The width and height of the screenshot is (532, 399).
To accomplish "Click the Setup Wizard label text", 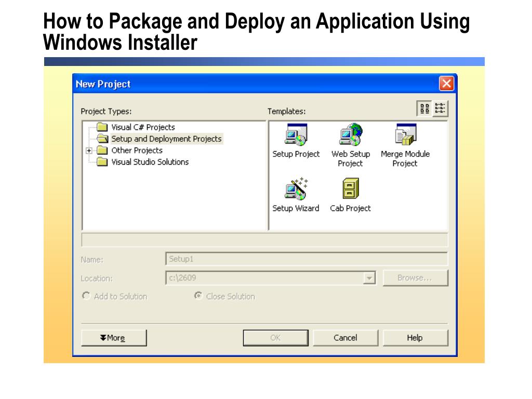I will pos(296,208).
